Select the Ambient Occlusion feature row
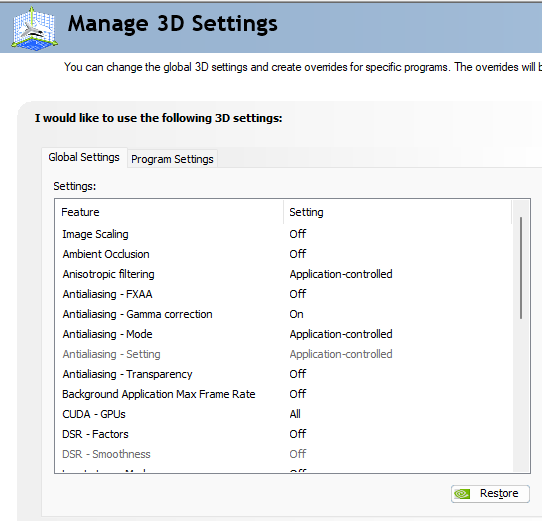This screenshot has height=521, width=542. 283,254
